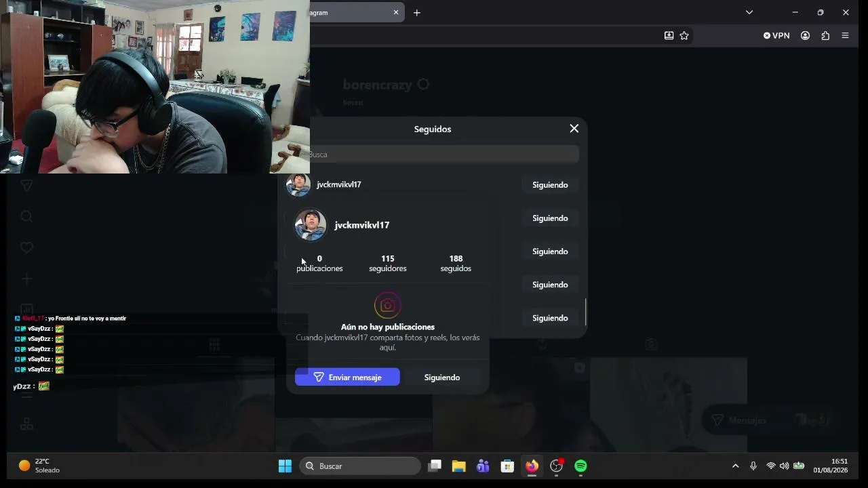This screenshot has width=868, height=488.
Task: Open Instagram sidebar messages paper-plane icon
Action: [x=26, y=185]
